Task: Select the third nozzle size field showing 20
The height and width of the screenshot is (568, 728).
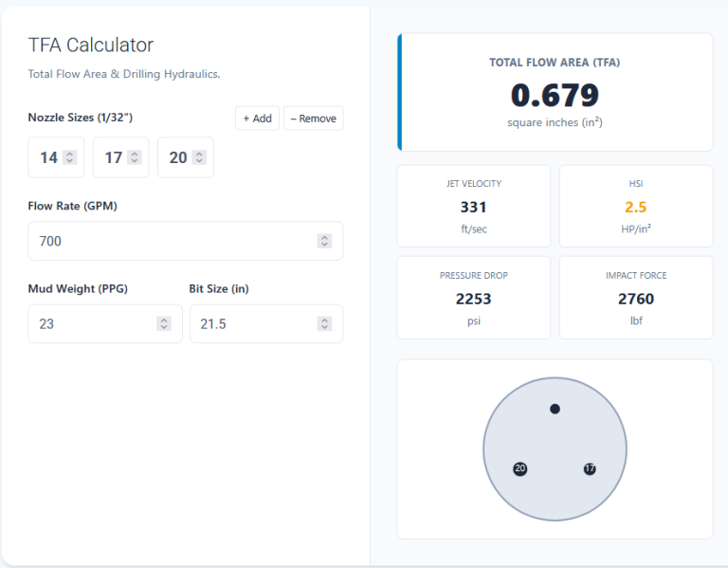Action: pos(177,157)
